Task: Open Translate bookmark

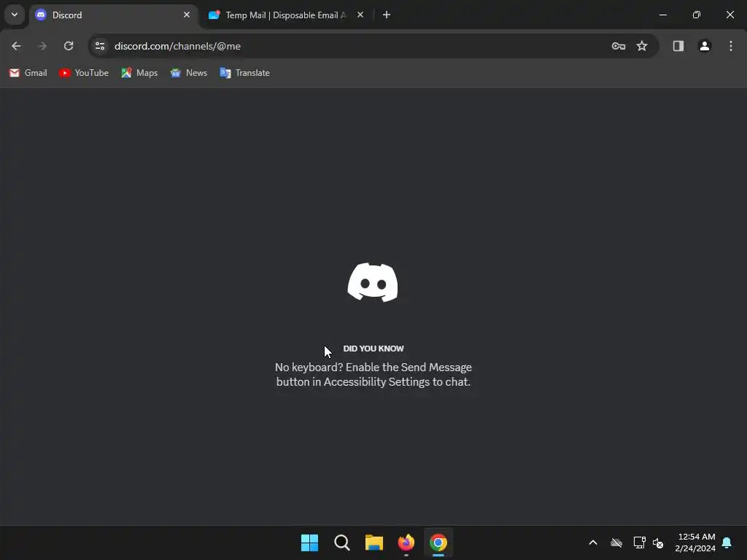Action: 245,73
